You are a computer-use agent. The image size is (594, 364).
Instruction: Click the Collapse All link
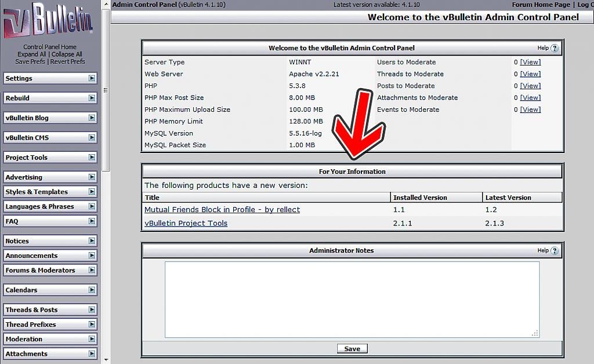pyautogui.click(x=67, y=54)
